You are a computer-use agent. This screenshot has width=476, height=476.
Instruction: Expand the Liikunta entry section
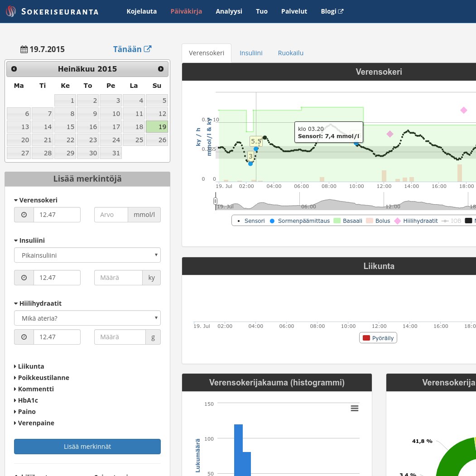tap(31, 366)
